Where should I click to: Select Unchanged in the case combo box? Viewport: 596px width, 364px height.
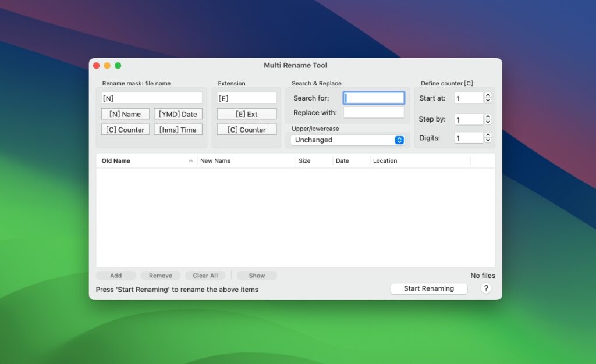point(348,140)
